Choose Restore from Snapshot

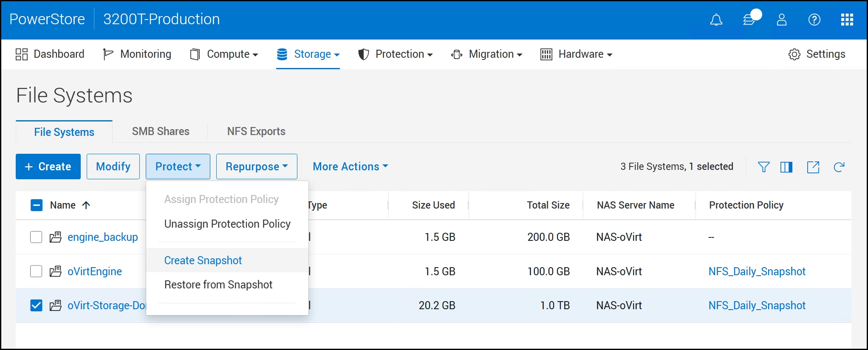point(227,285)
